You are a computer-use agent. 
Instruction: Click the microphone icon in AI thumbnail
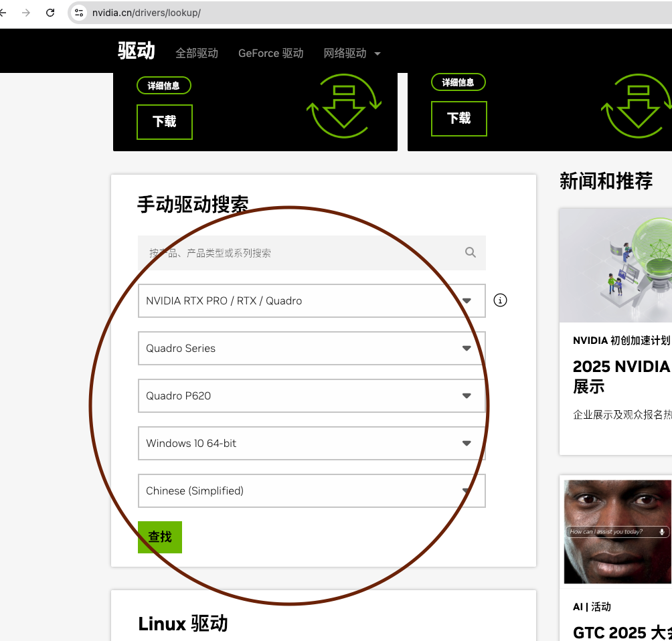pos(662,532)
